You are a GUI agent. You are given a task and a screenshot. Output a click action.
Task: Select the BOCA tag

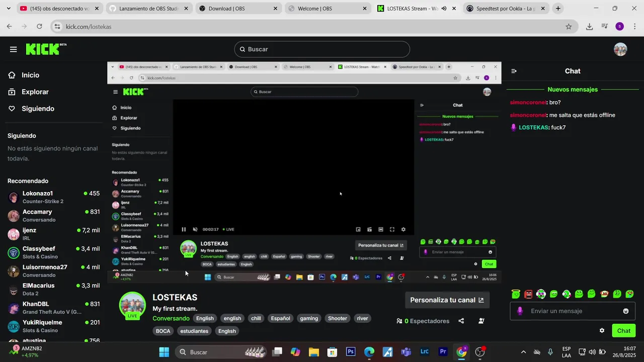click(163, 331)
